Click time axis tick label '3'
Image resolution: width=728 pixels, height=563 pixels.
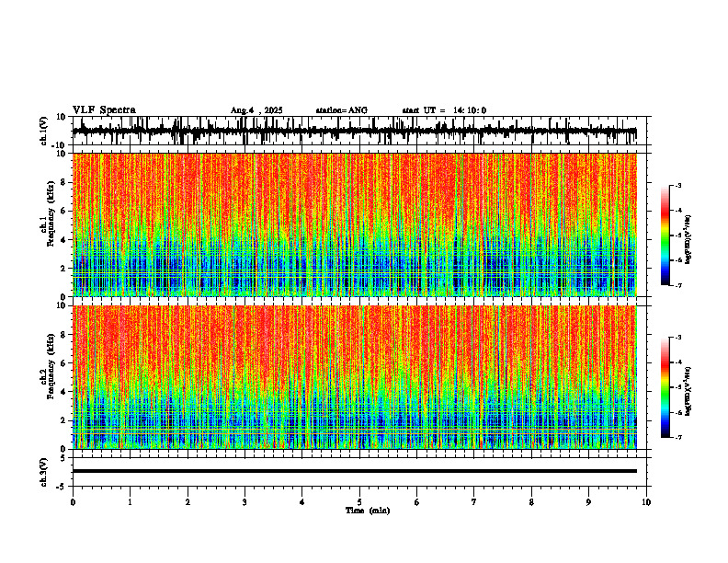245,502
